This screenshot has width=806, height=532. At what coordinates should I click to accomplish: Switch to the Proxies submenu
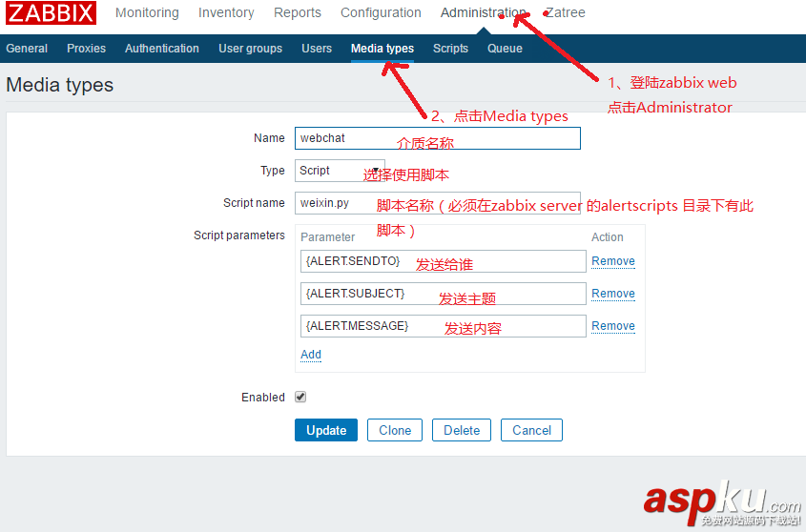[87, 49]
